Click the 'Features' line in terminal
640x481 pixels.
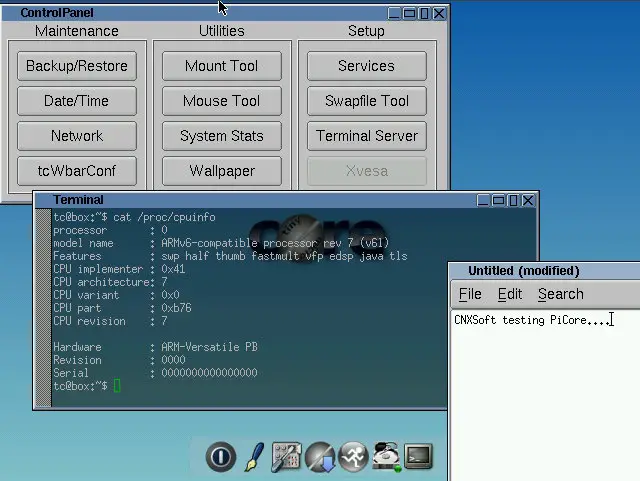[230, 256]
